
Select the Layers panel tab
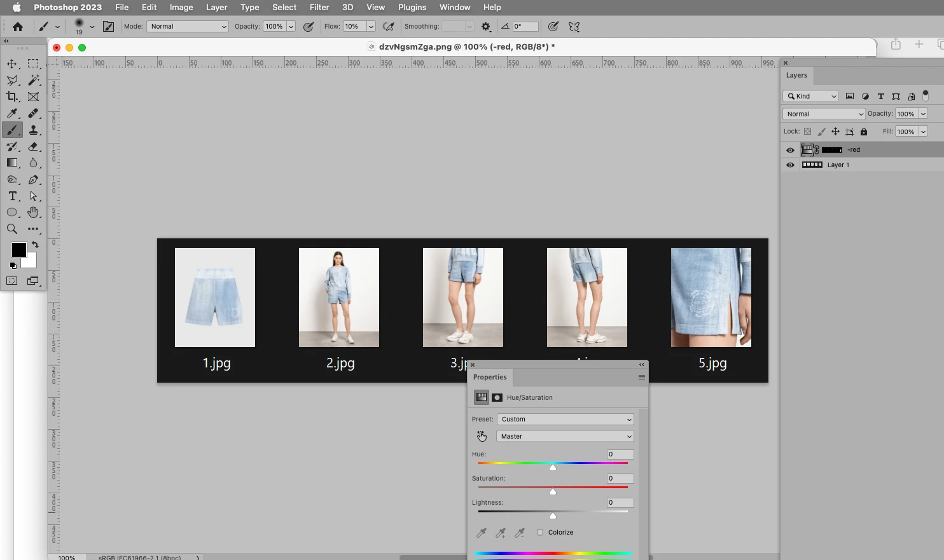pos(796,75)
